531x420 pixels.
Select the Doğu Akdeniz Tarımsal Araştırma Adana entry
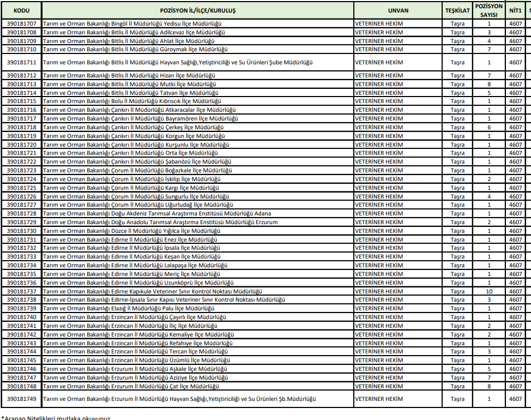[x=157, y=214]
